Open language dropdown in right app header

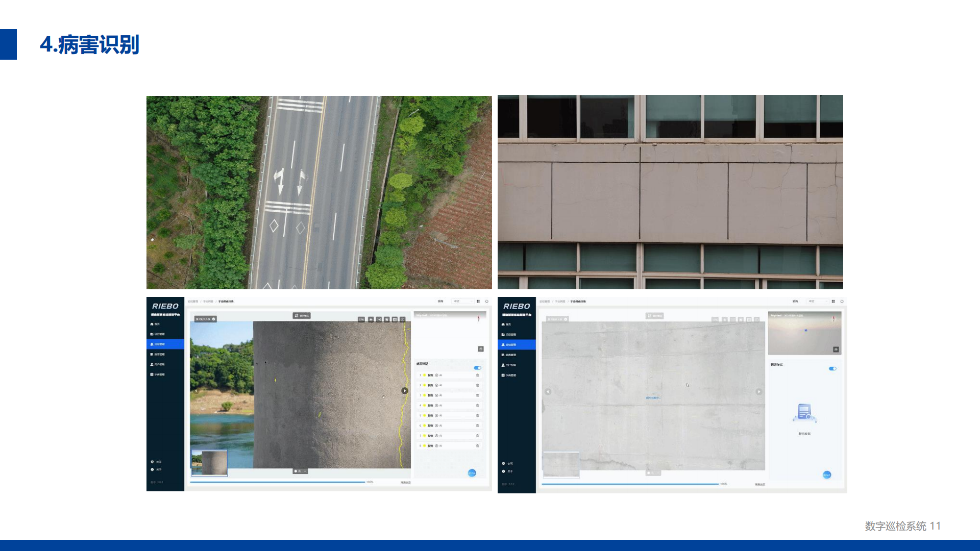coord(818,302)
